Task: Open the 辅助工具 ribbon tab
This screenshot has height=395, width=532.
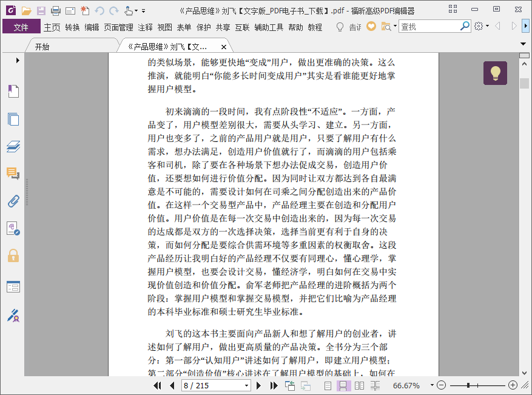Action: coord(269,27)
